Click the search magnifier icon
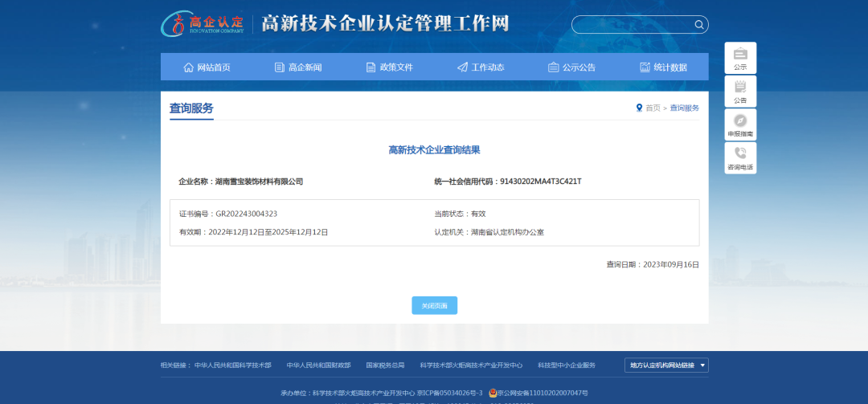 699,24
